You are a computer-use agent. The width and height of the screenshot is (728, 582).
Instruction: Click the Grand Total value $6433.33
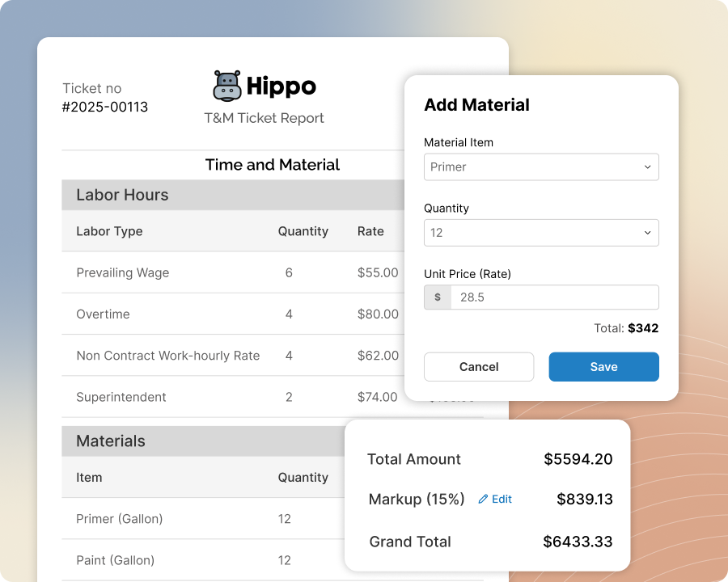[x=578, y=542]
